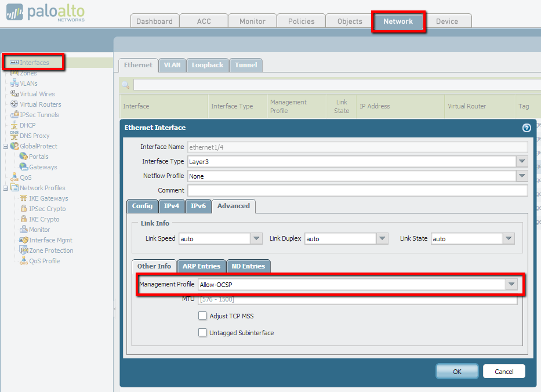Click the Zones tree item
Image resolution: width=541 pixels, height=392 pixels.
click(x=28, y=73)
